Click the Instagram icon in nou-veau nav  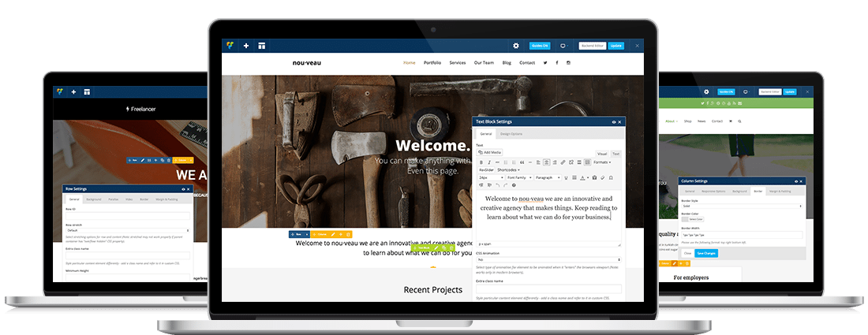(568, 62)
